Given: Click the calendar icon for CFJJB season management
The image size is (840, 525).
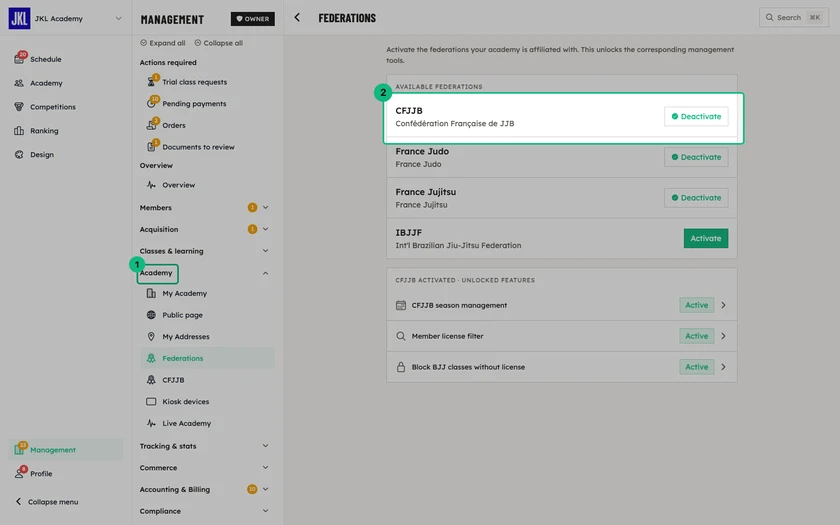Looking at the screenshot, I should pos(401,305).
